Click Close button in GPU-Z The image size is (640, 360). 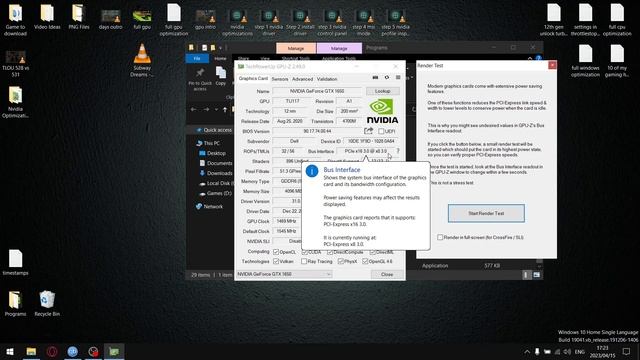tap(387, 274)
